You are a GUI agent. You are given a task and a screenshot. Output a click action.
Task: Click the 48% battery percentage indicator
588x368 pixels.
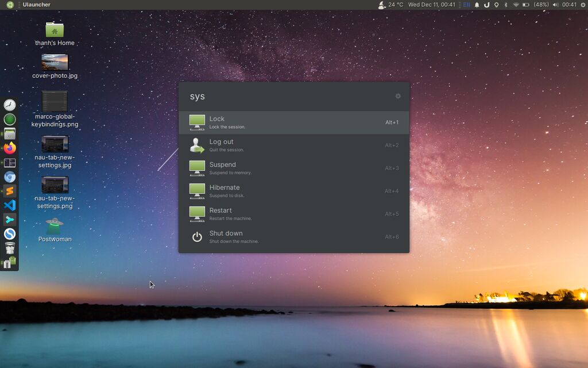541,5
